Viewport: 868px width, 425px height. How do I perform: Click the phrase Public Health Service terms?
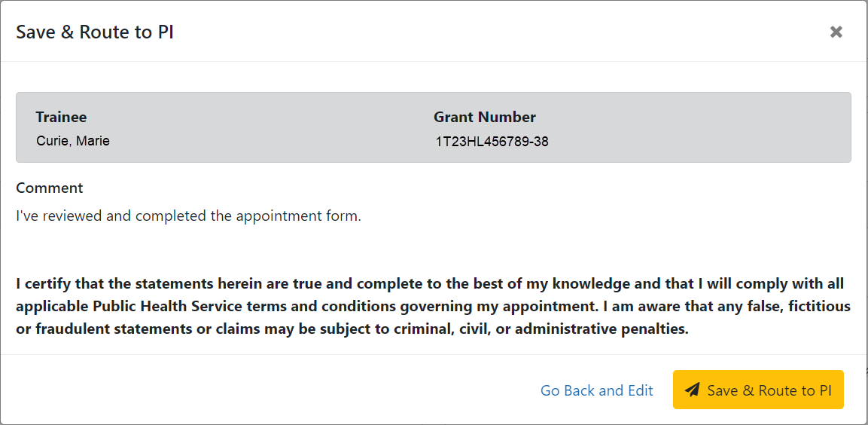210,307
